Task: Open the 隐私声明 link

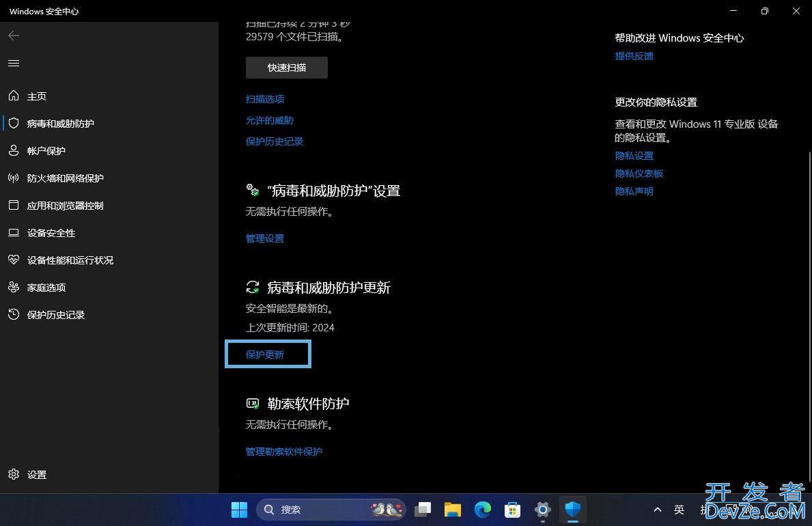Action: [x=634, y=191]
